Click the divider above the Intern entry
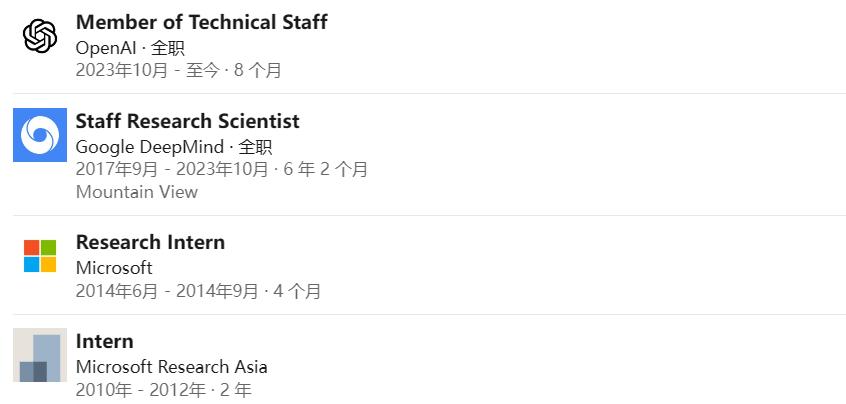846x404 pixels. (429, 314)
